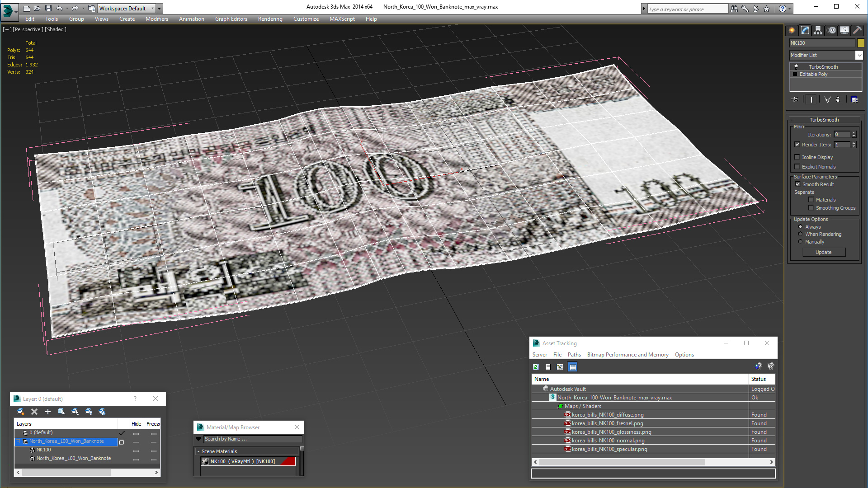Click the viewport plus menu label
This screenshot has height=488, width=868.
pyautogui.click(x=7, y=29)
